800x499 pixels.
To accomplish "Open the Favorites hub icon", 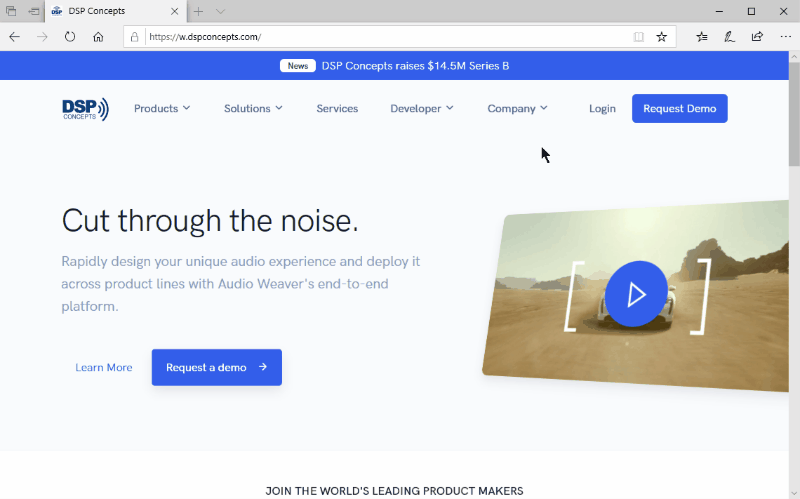I will tap(702, 36).
